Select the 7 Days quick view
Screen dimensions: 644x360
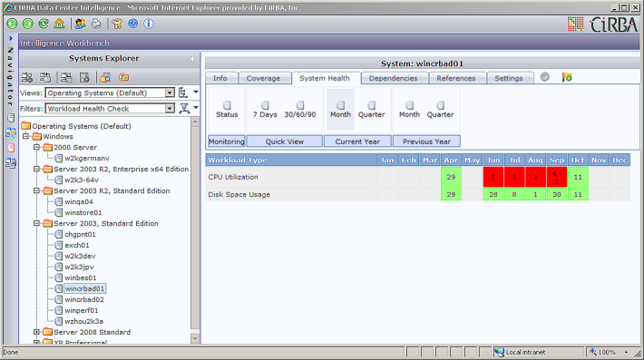pos(265,110)
